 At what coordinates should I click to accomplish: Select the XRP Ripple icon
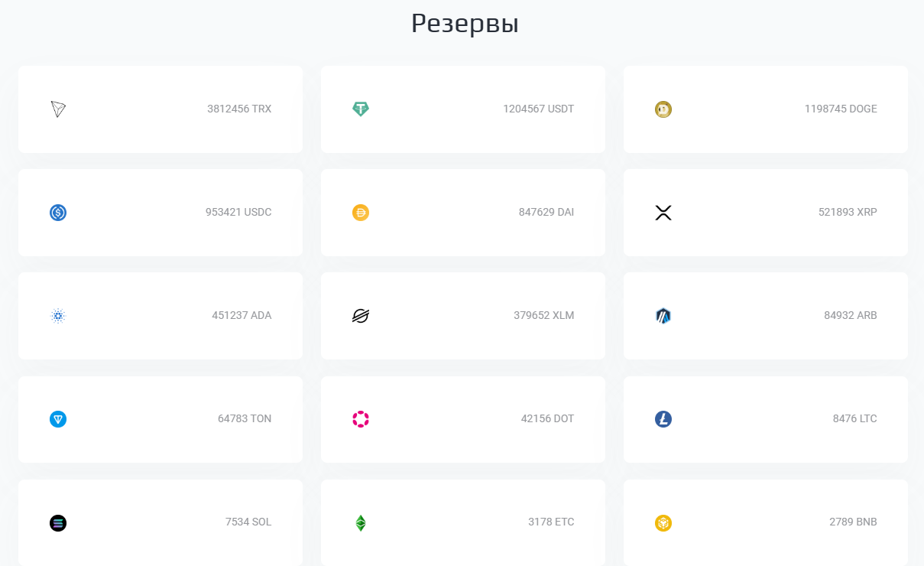coord(663,213)
